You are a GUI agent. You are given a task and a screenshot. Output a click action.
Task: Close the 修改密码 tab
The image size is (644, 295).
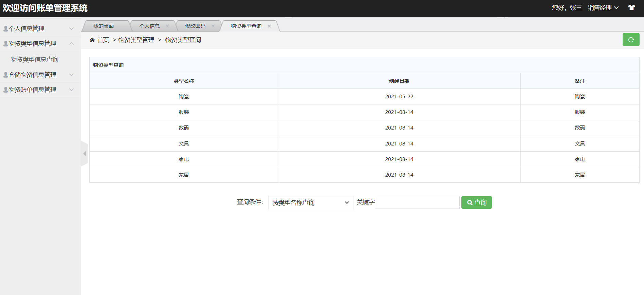(x=213, y=26)
